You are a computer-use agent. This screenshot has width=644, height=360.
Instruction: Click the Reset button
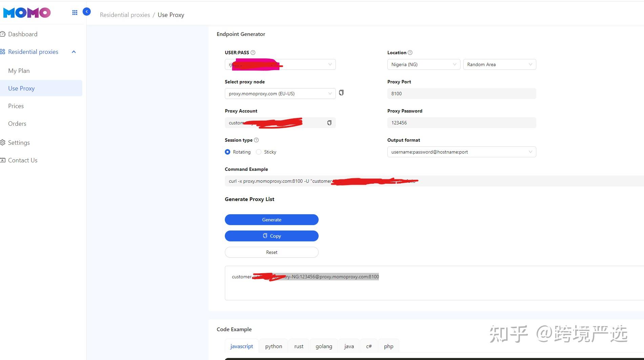click(272, 252)
